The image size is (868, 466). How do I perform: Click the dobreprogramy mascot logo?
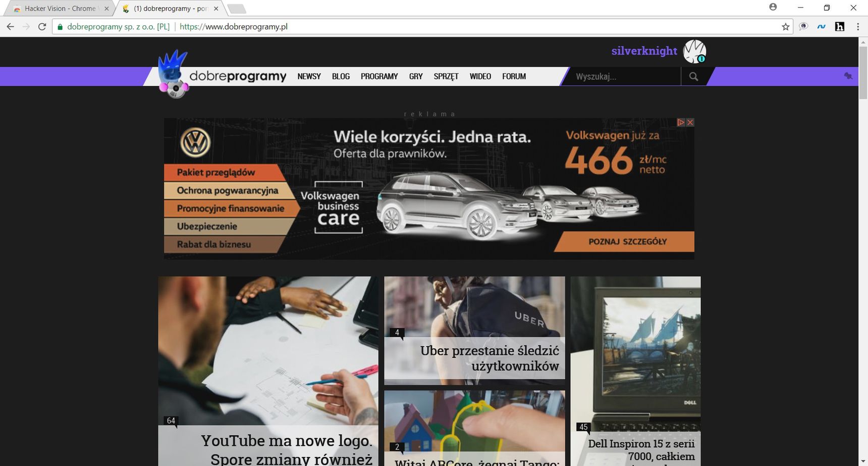click(173, 74)
